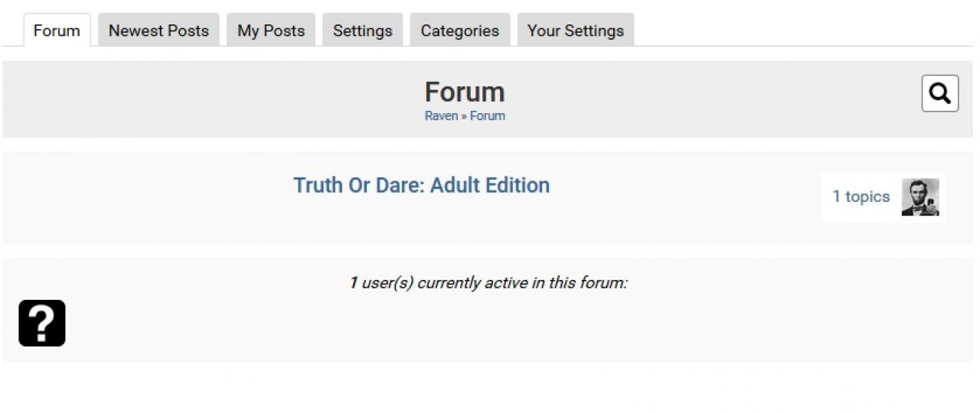Click the » breadcrumb separator
The height and width of the screenshot is (413, 980).
(x=464, y=116)
